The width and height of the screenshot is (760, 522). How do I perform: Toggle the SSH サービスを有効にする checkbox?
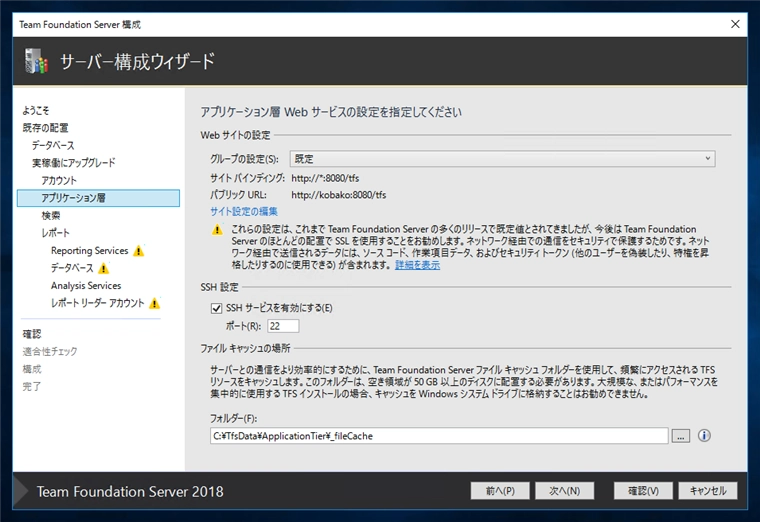point(216,308)
